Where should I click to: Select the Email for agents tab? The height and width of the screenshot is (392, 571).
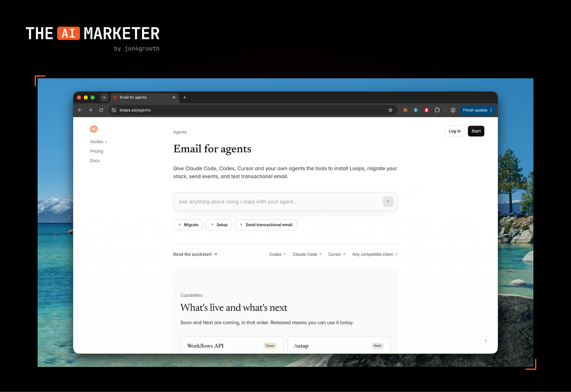pyautogui.click(x=144, y=97)
